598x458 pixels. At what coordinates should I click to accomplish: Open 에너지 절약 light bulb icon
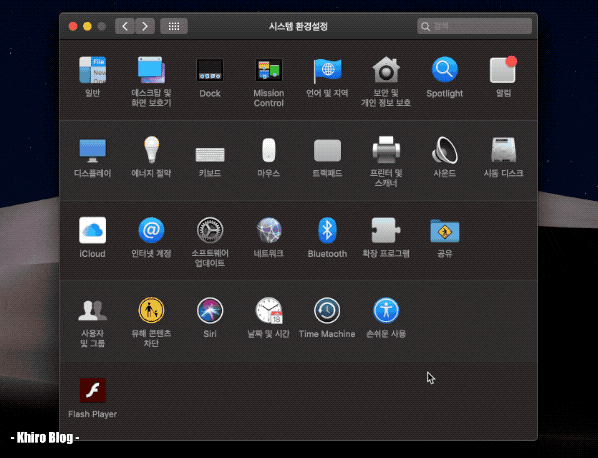[151, 150]
